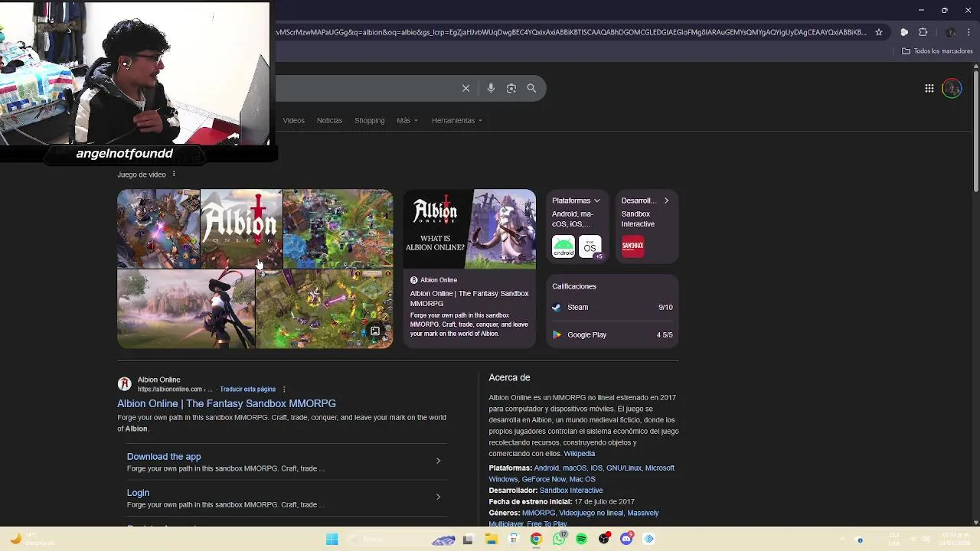980x551 pixels.
Task: Click the MMORPG genre link
Action: coord(538,513)
